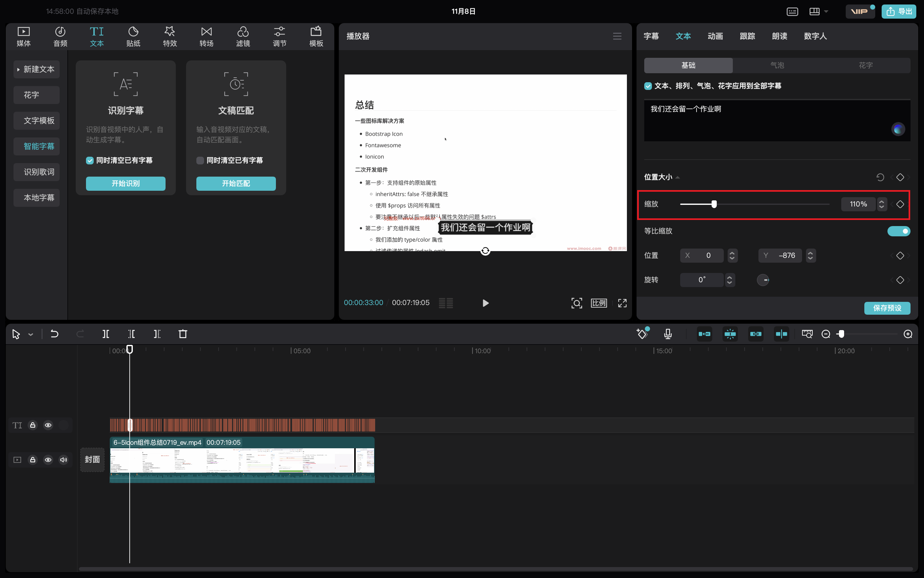This screenshot has height=578, width=924.
Task: Uncheck apply text style to all subtitles
Action: pyautogui.click(x=648, y=86)
